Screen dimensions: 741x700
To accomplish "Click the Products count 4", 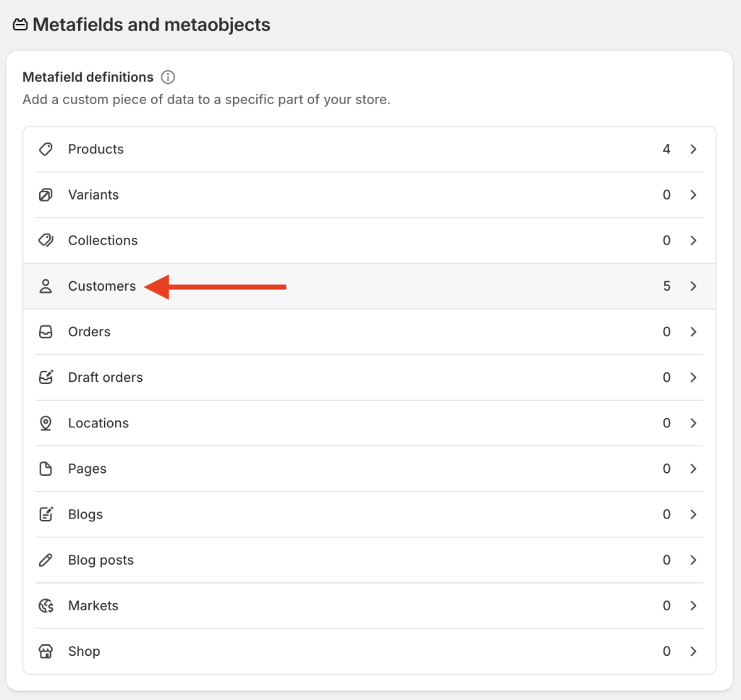I will tap(666, 149).
